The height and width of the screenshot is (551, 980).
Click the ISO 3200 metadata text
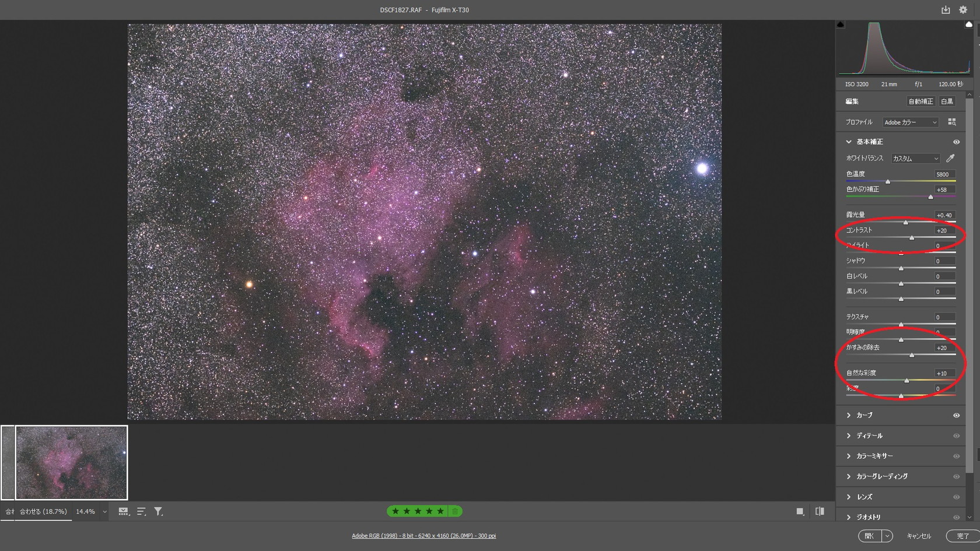click(857, 85)
